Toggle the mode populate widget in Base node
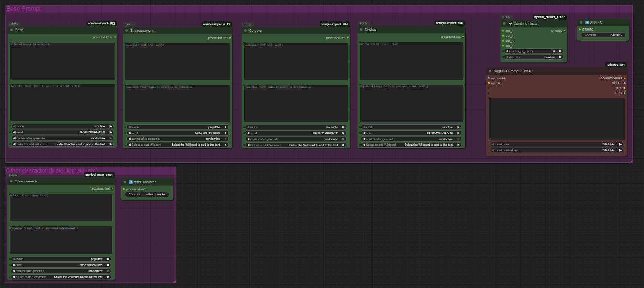This screenshot has width=644, height=288. (x=62, y=127)
